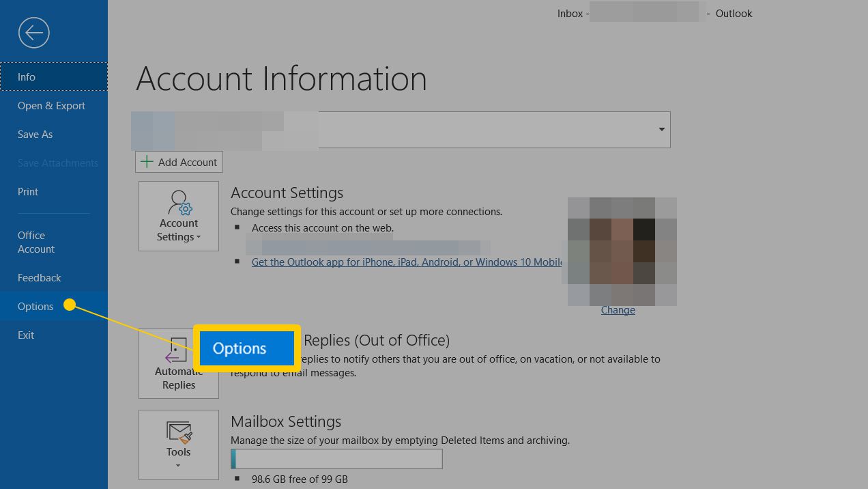Click the Add Account button
The image size is (868, 489).
179,162
